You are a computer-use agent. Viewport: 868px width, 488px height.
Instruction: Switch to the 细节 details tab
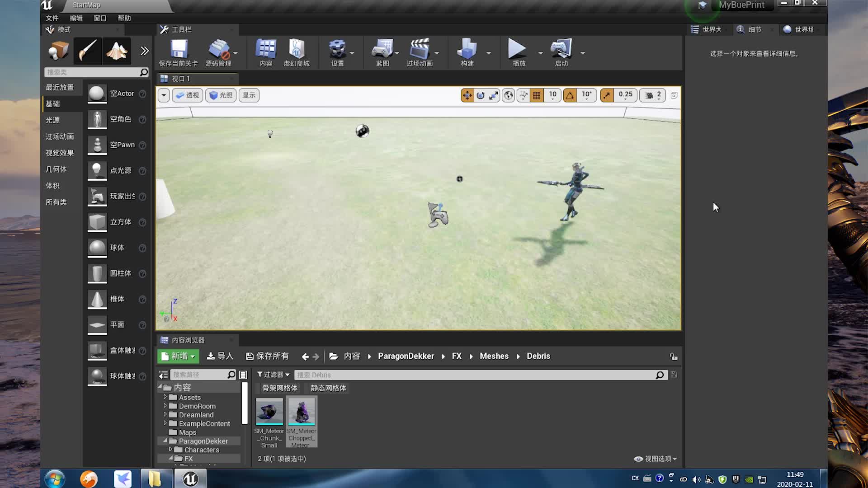(x=755, y=29)
